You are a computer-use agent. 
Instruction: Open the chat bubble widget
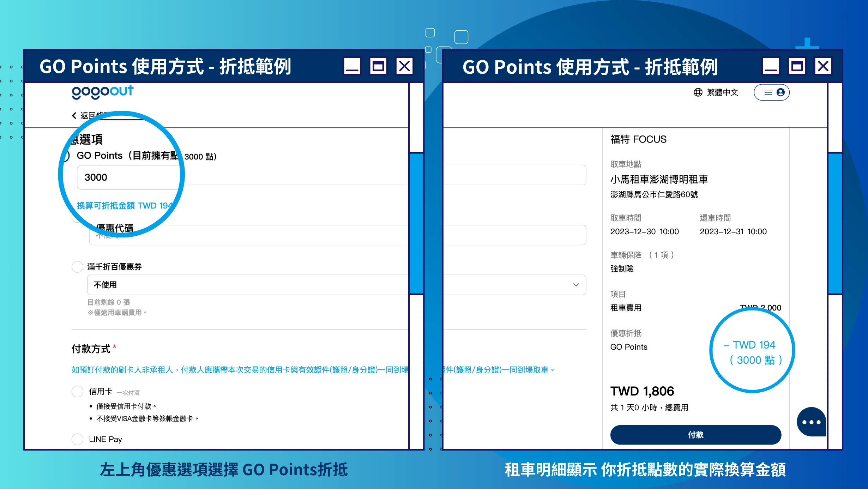(x=811, y=422)
